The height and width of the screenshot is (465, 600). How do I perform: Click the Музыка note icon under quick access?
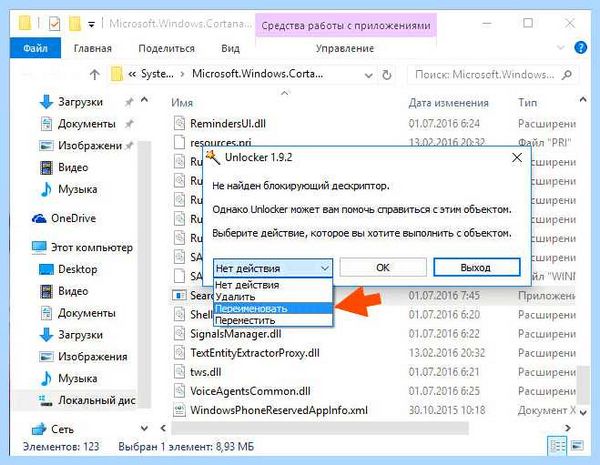coord(46,189)
